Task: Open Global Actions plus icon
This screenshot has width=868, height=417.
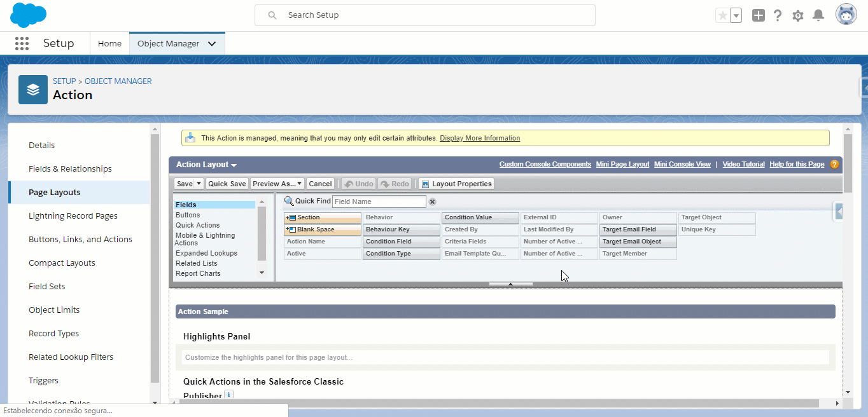Action: point(758,15)
